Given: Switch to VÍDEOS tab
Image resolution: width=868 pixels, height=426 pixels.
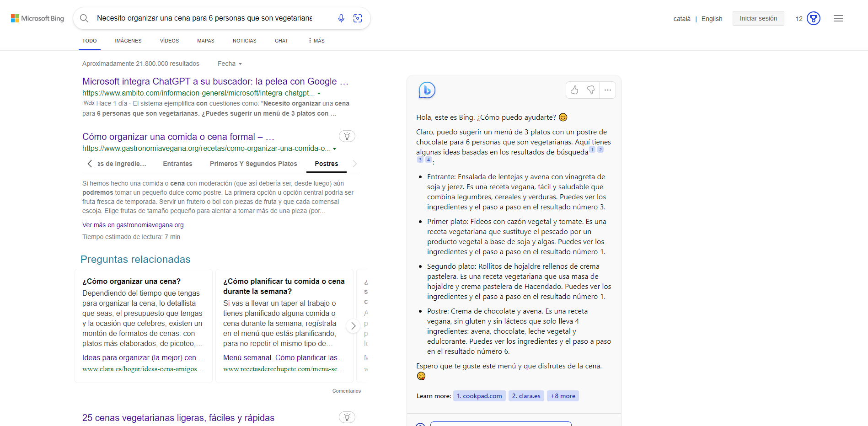Looking at the screenshot, I should (x=169, y=41).
